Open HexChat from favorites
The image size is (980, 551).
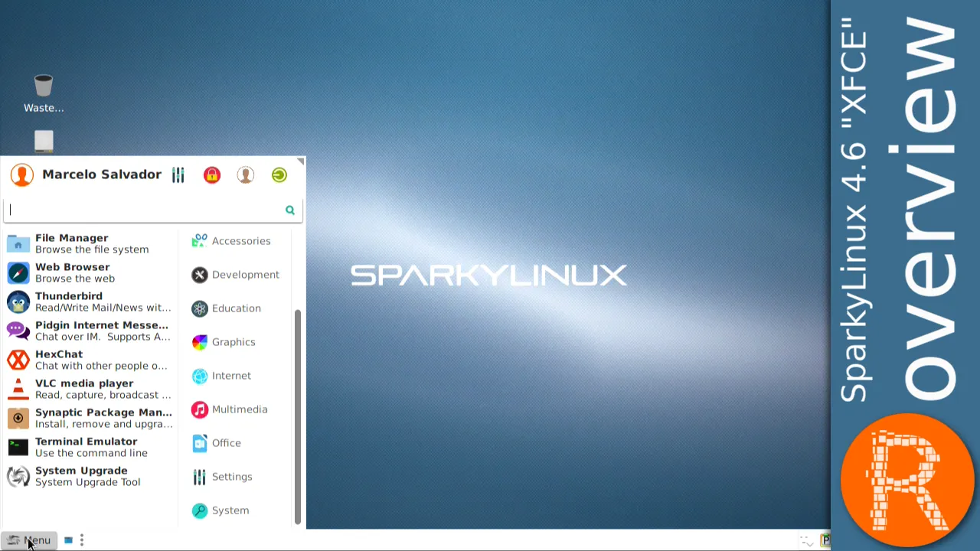90,360
